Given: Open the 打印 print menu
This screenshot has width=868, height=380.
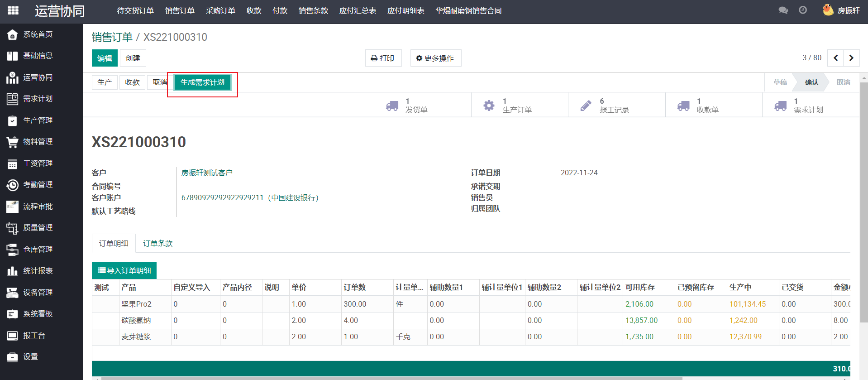Looking at the screenshot, I should pyautogui.click(x=383, y=58).
